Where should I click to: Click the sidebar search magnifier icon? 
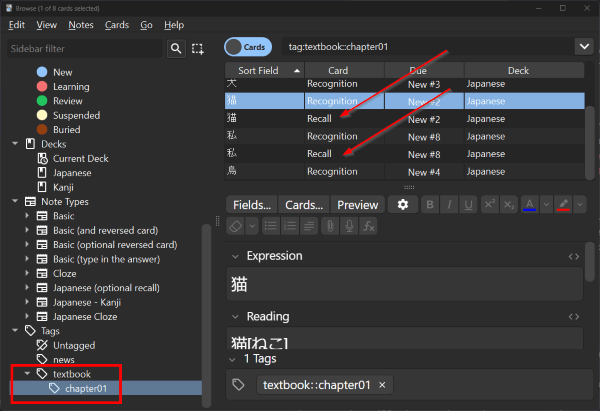point(176,49)
